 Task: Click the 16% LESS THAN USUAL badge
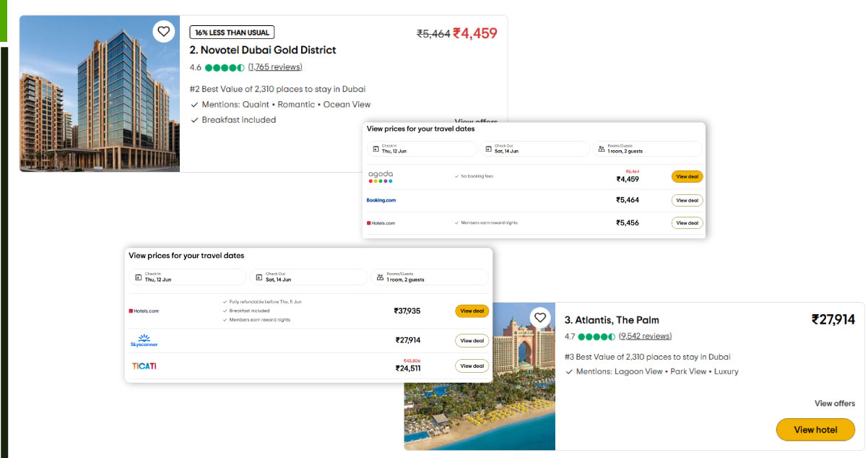coord(232,32)
